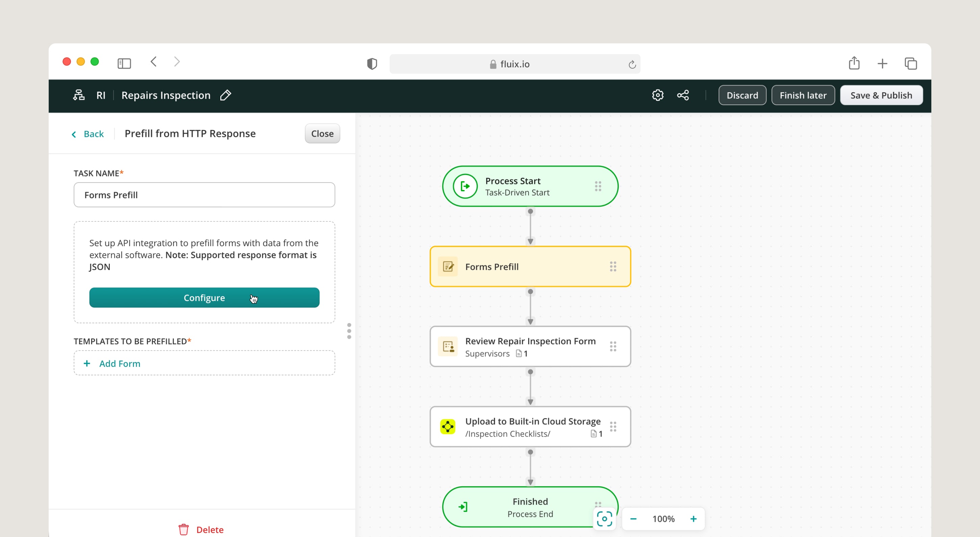This screenshot has width=980, height=537.
Task: Click the Forms Prefill node icon
Action: point(448,266)
